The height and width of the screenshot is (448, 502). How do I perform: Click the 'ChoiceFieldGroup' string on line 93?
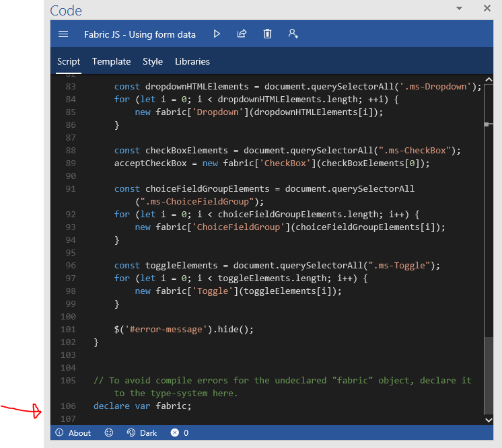click(x=238, y=227)
